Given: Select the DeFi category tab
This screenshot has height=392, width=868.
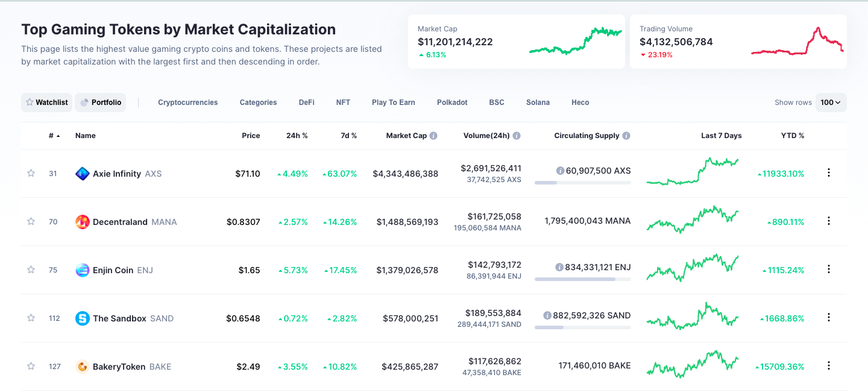Looking at the screenshot, I should pyautogui.click(x=306, y=103).
